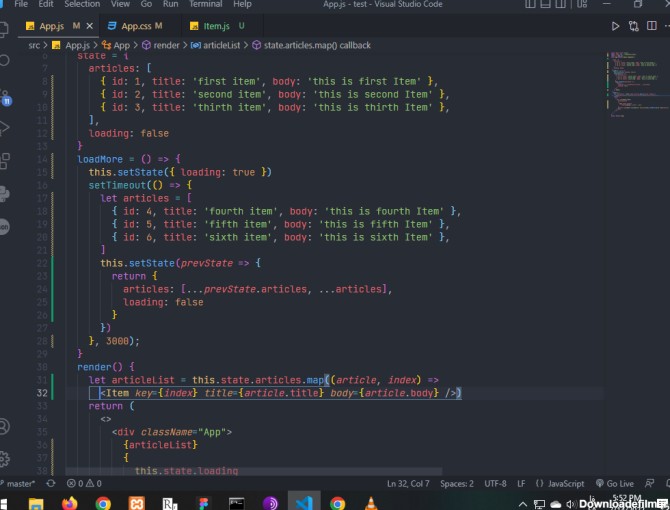
Task: Click line number 32 in the gutter
Action: pos(42,393)
